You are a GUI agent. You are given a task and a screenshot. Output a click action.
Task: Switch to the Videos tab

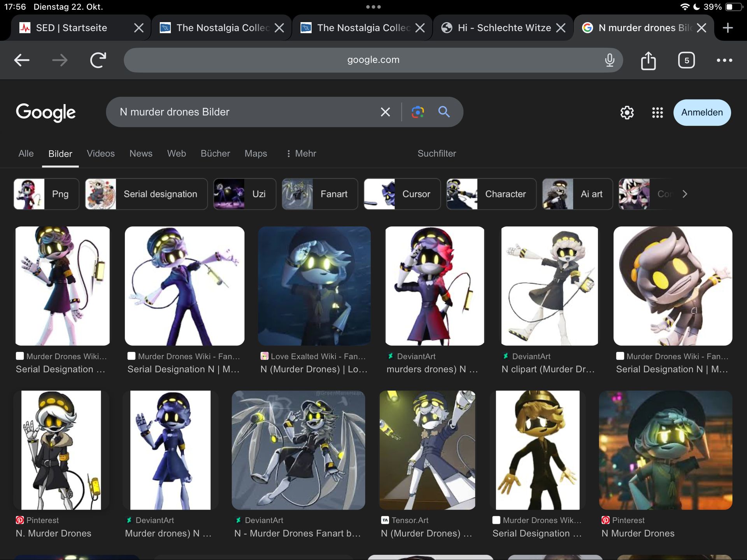tap(100, 154)
